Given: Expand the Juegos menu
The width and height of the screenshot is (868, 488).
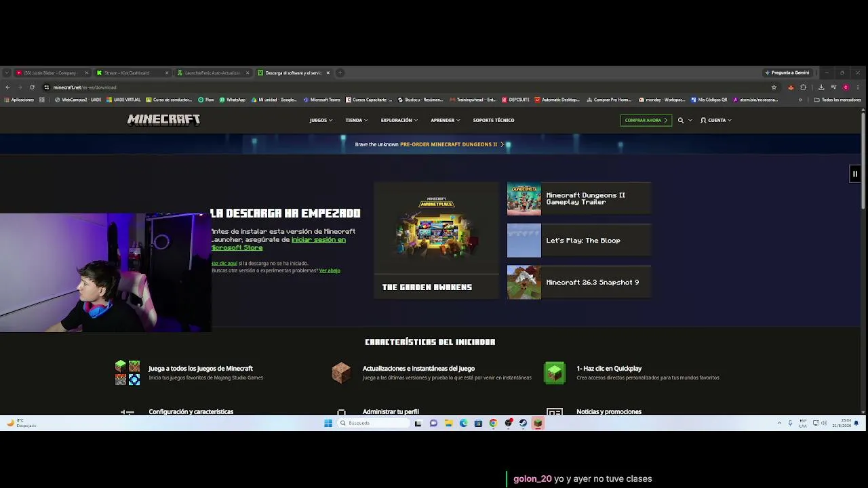Looking at the screenshot, I should click(x=321, y=120).
